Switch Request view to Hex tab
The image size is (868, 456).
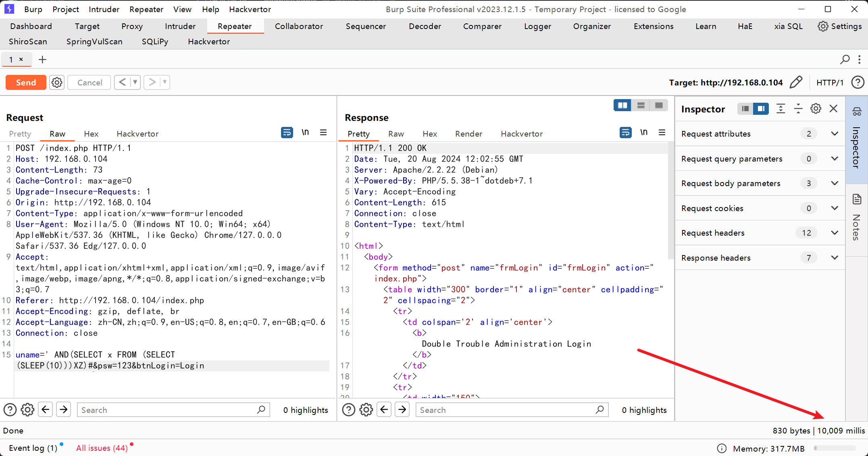(91, 134)
